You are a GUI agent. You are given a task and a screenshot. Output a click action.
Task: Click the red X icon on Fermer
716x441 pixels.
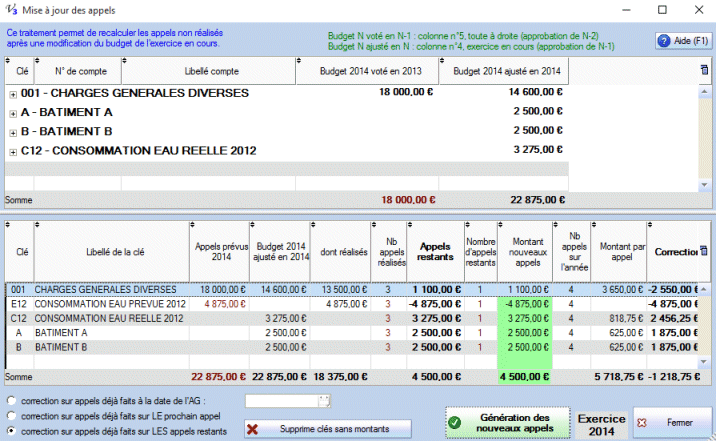[642, 423]
